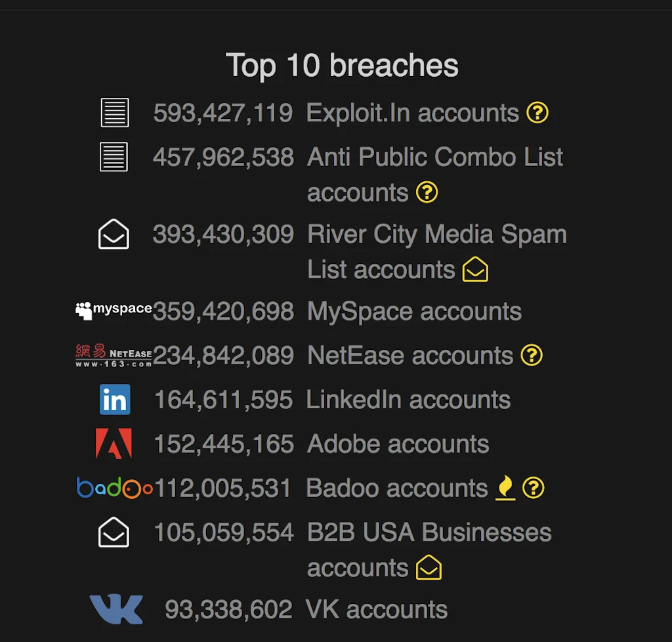Click the Adobe logo
Image resolution: width=672 pixels, height=642 pixels.
pyautogui.click(x=114, y=444)
